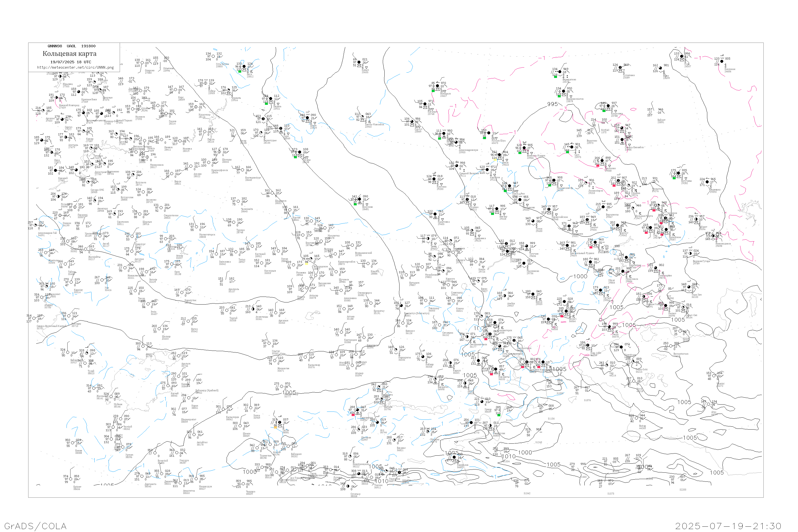This screenshot has height=532, width=798.
Task: Click the Пермь station circle marker
Action: coord(205,132)
